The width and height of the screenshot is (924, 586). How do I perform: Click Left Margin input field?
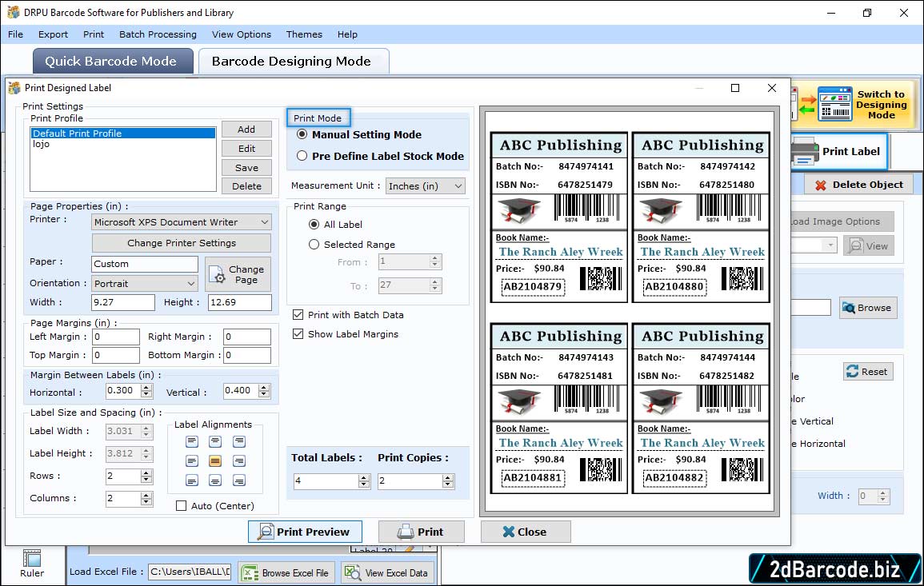[x=115, y=337]
